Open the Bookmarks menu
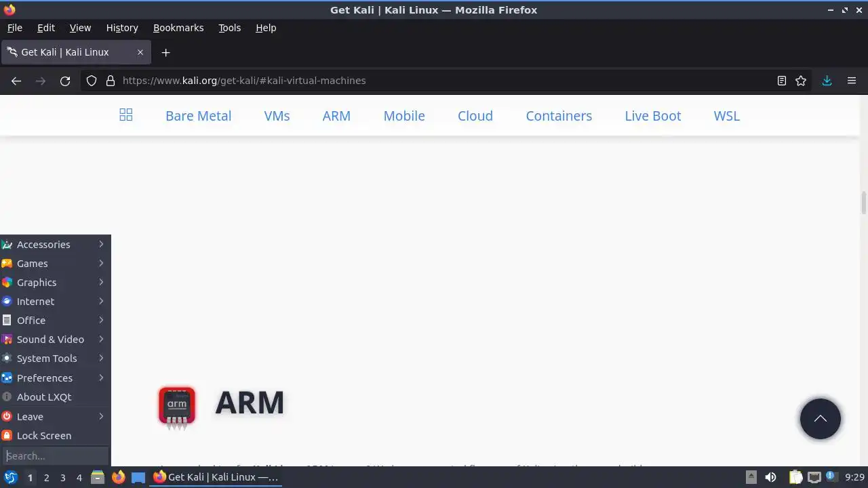 [x=178, y=28]
